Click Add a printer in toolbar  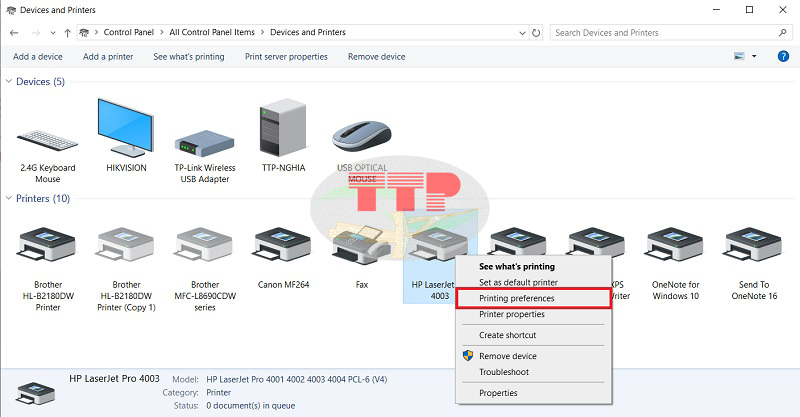[x=108, y=57]
